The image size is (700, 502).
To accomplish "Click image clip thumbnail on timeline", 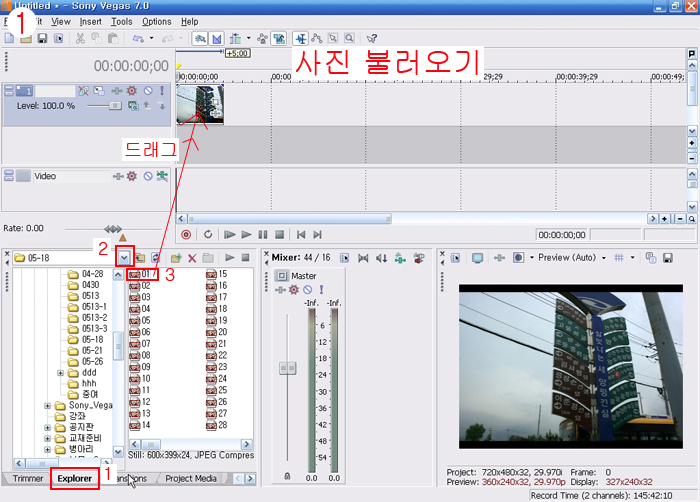I will [x=200, y=105].
